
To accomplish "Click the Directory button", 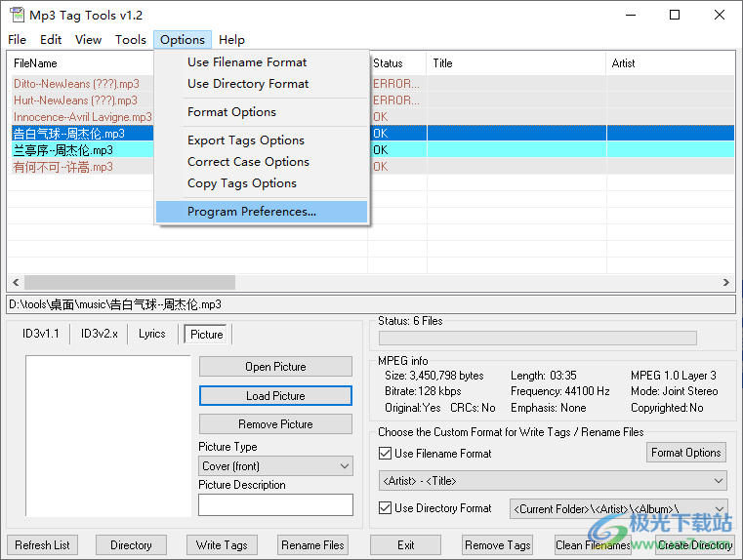I will (131, 545).
